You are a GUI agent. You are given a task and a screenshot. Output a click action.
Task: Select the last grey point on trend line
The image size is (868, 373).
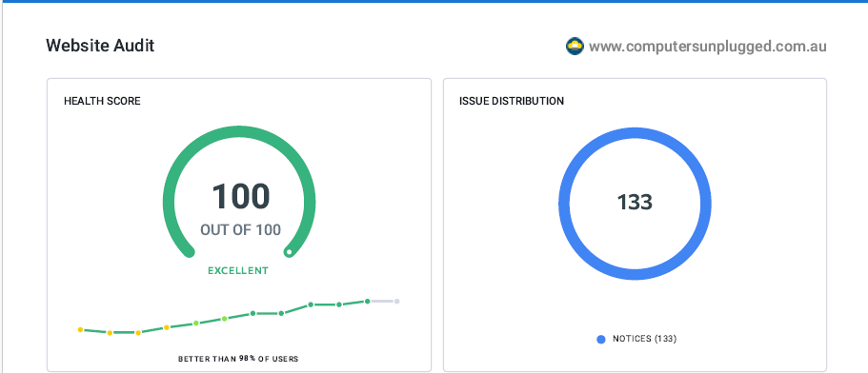[397, 302]
